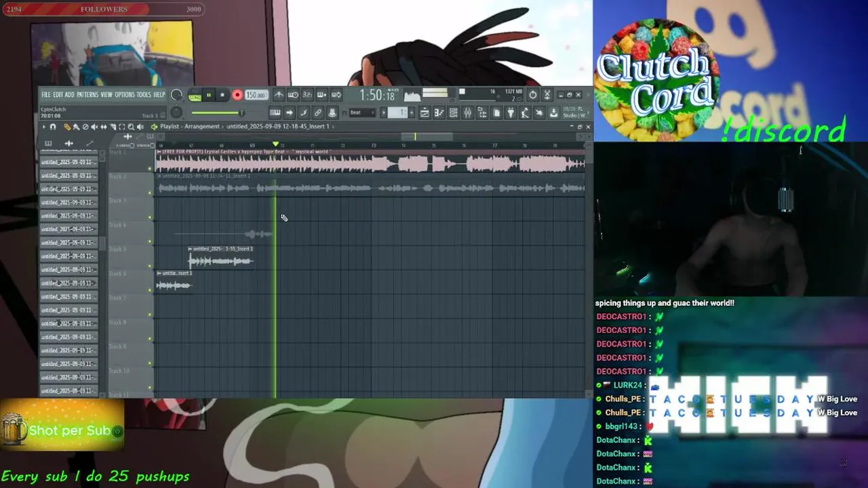This screenshot has height=488, width=868.
Task: Select the Paint brush tool in Playlist
Action: tap(77, 127)
